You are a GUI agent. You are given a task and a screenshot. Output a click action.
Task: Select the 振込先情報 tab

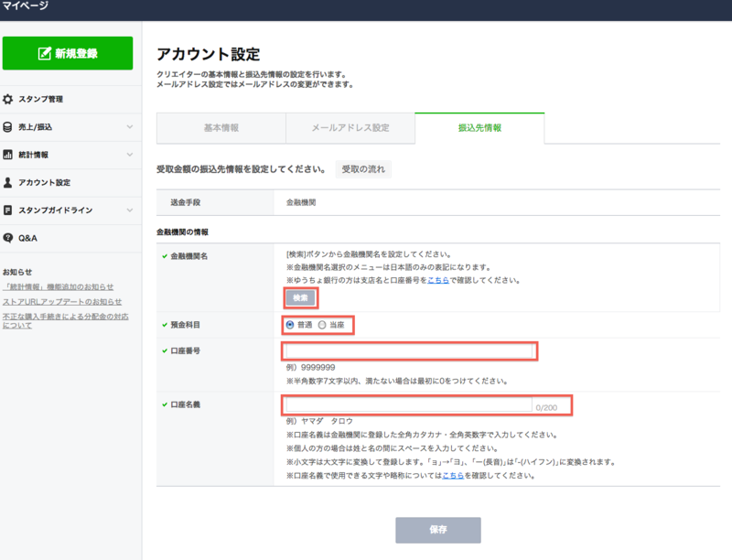click(479, 128)
